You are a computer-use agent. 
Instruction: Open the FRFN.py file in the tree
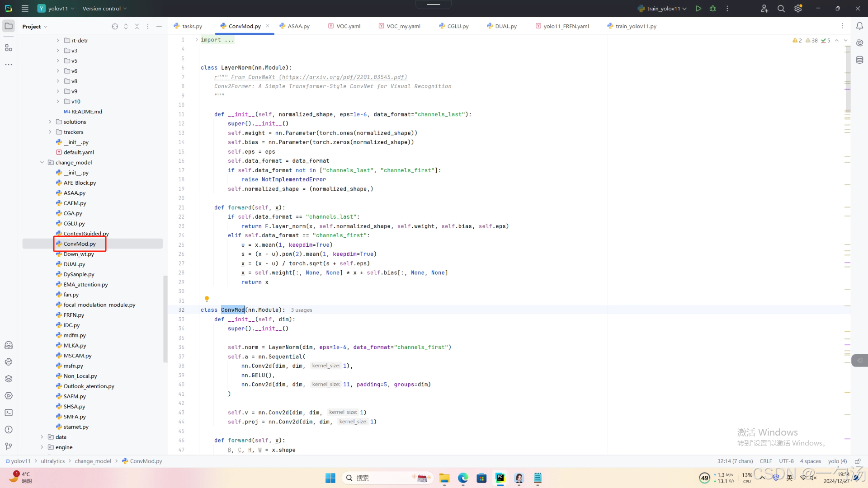pyautogui.click(x=74, y=315)
